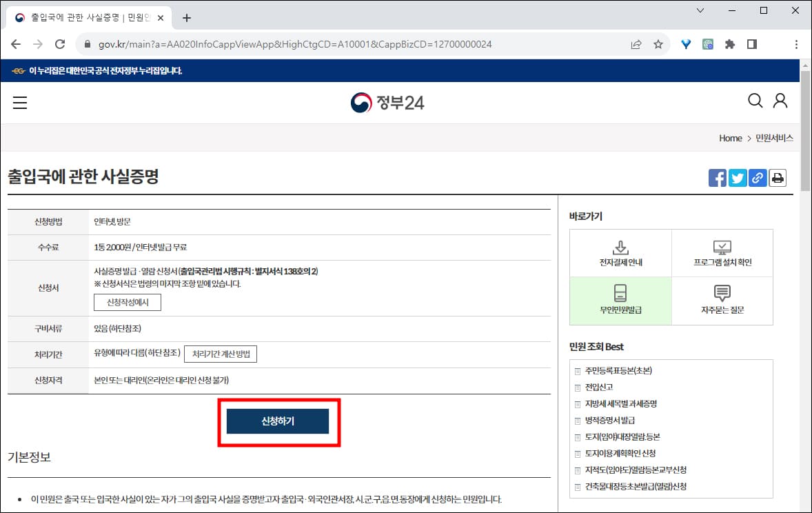The width and height of the screenshot is (812, 513).
Task: Open 전자결제 안내 shortcut
Action: click(620, 252)
